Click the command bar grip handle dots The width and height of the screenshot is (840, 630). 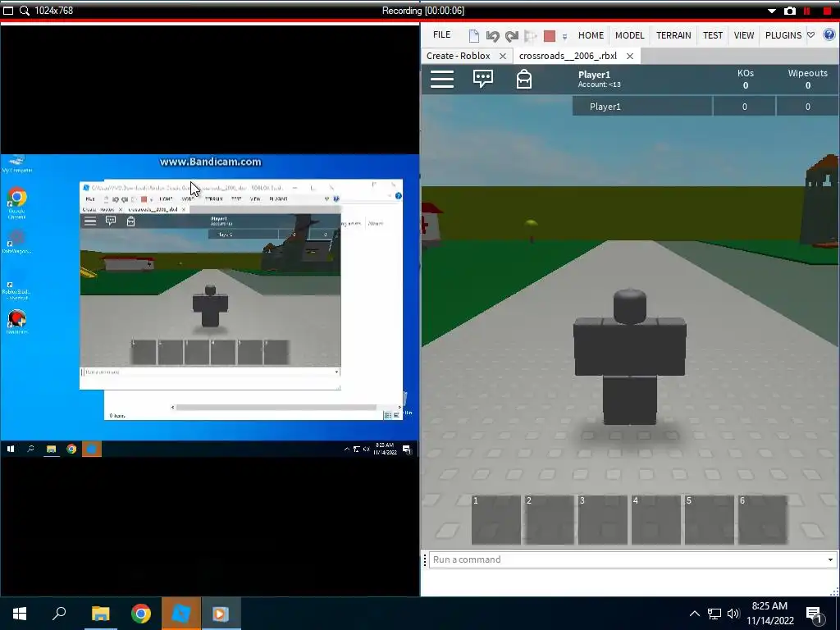[425, 559]
